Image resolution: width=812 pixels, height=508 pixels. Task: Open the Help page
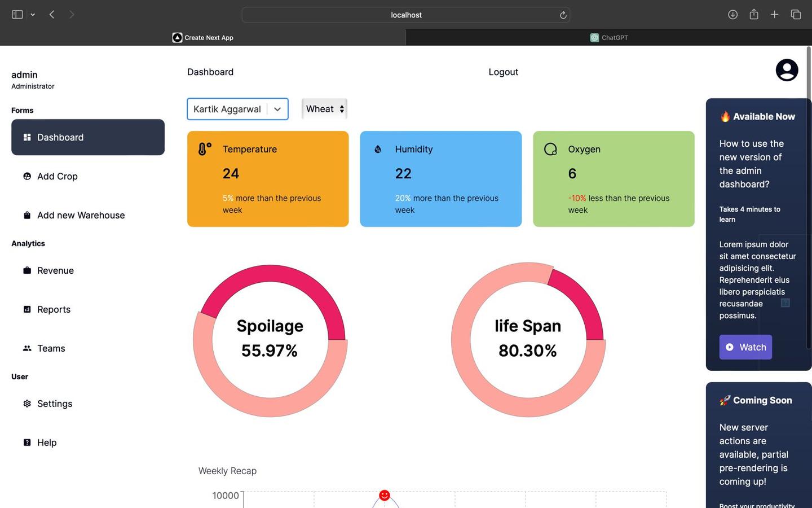pos(88,443)
